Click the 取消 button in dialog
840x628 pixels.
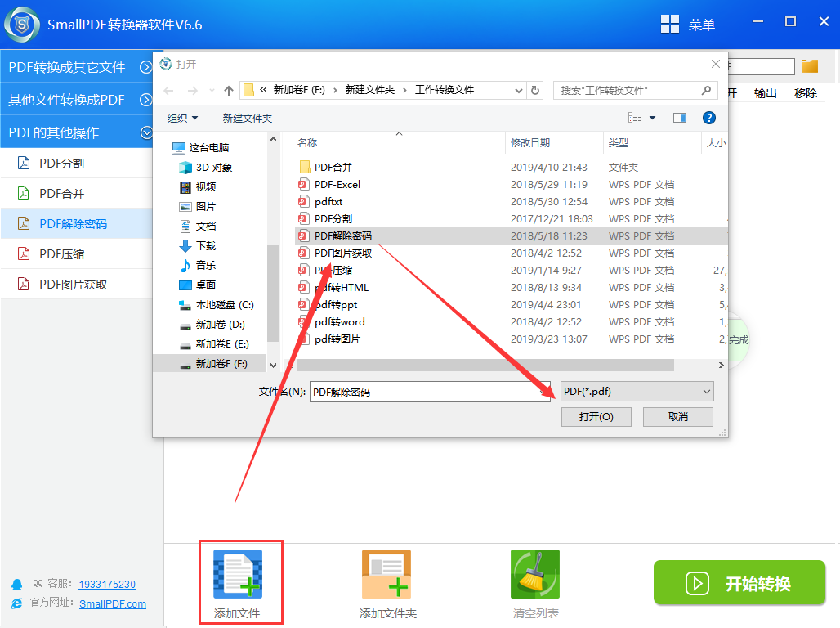point(678,417)
